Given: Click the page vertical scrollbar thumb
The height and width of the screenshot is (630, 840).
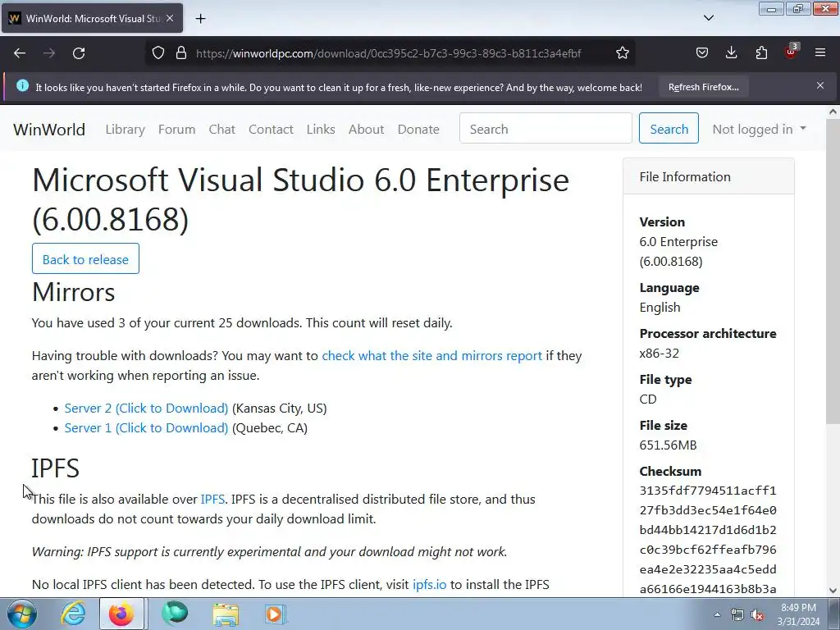Looking at the screenshot, I should point(833,271).
